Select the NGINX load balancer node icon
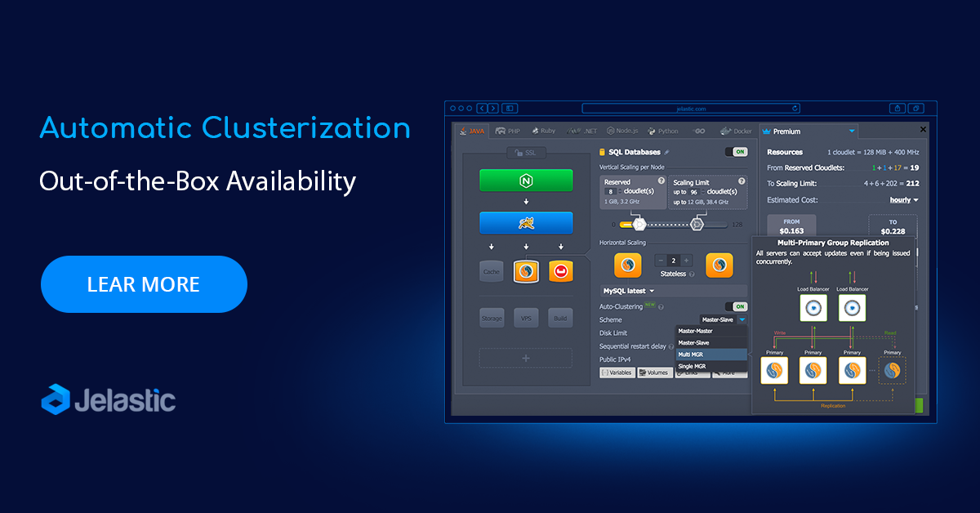The image size is (980, 513). (527, 181)
